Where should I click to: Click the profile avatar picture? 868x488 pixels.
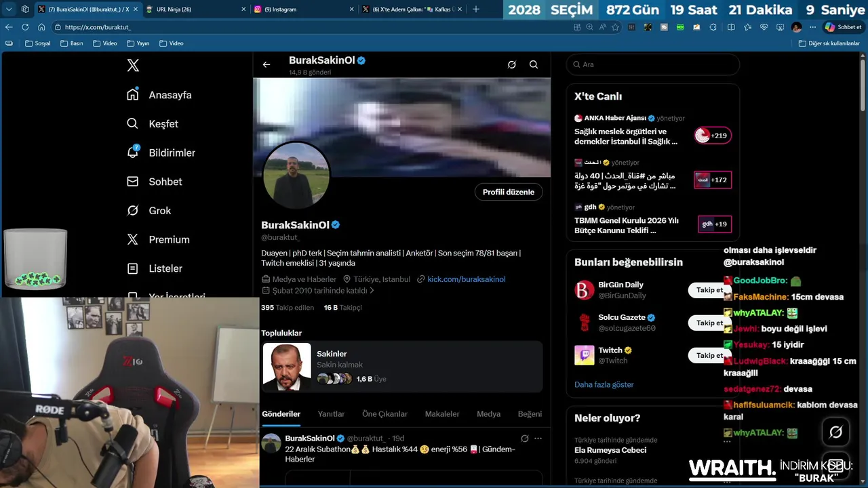[x=296, y=176]
